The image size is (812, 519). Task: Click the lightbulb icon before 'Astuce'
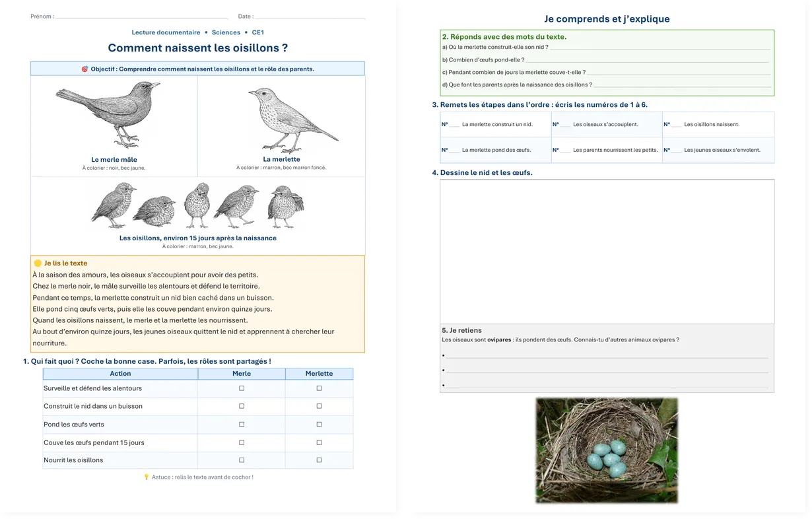(x=146, y=477)
